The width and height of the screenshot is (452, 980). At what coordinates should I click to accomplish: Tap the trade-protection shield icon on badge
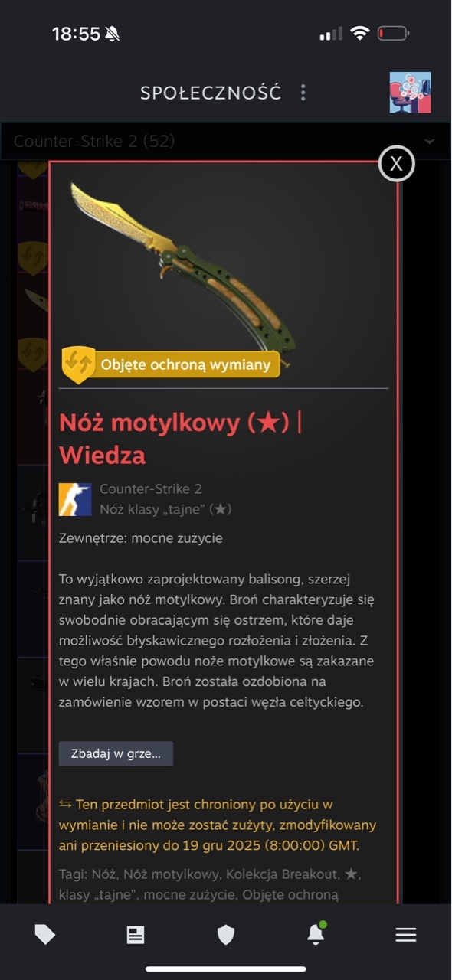coord(78,364)
